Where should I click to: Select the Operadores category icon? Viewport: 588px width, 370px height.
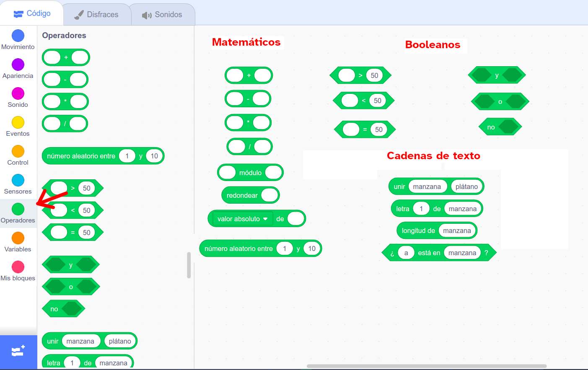coord(18,209)
